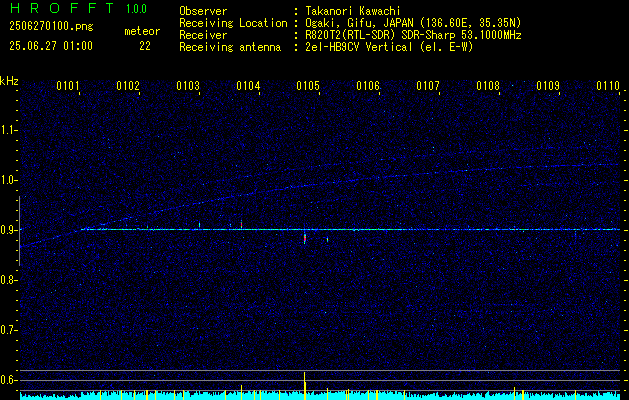This screenshot has width=629, height=400.
Task: Click the 0106 time marker
Action: pos(368,86)
